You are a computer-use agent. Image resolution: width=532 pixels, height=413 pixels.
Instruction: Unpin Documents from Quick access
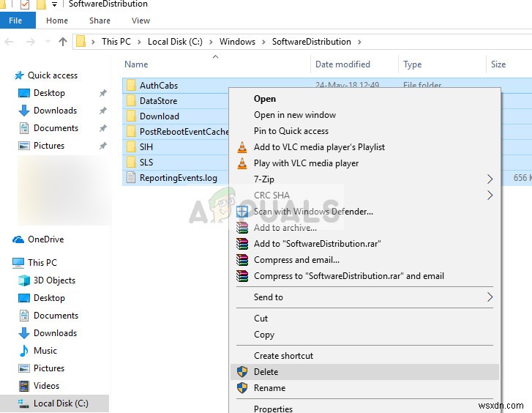click(102, 128)
